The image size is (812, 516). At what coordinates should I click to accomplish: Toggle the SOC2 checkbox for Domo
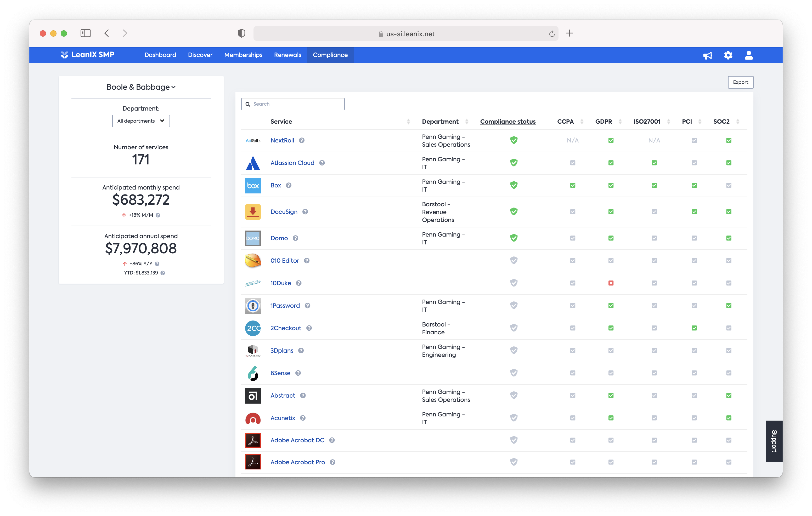(729, 238)
